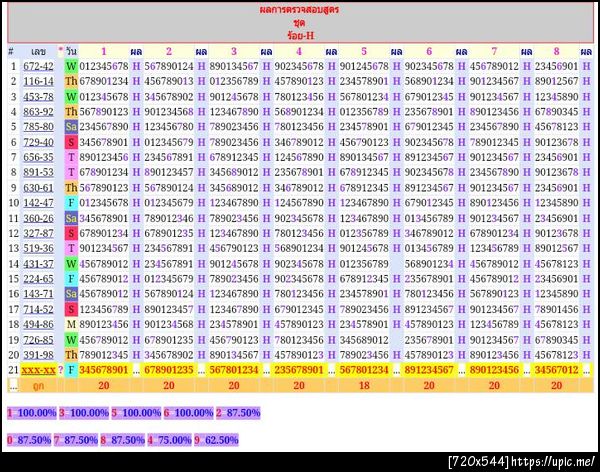Open the 327-87 link in row 12
The height and width of the screenshot is (472, 600).
(38, 233)
